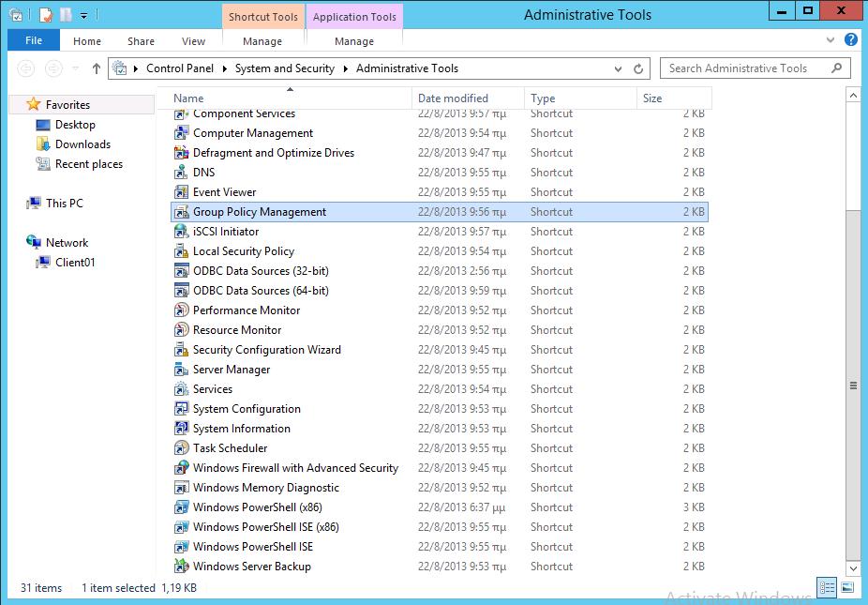This screenshot has width=868, height=605.
Task: Click the Windows Server Backup icon
Action: tap(181, 567)
